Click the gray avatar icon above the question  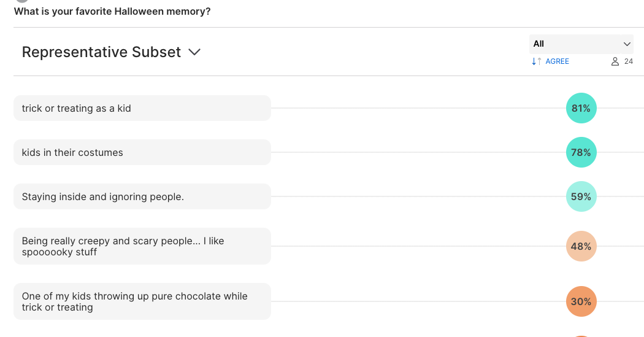22,1
